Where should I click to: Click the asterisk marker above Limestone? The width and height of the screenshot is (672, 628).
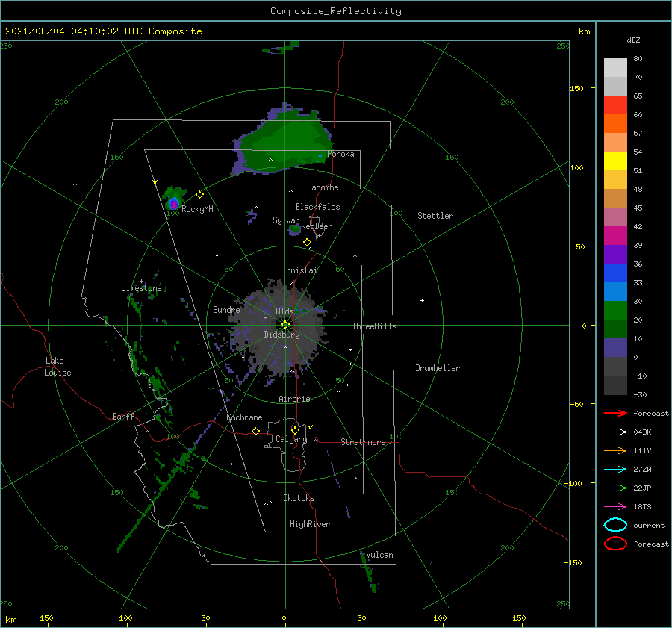(141, 282)
